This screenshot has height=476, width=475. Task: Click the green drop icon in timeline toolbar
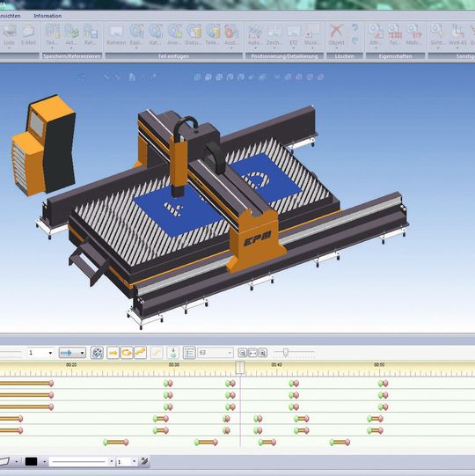(173, 353)
